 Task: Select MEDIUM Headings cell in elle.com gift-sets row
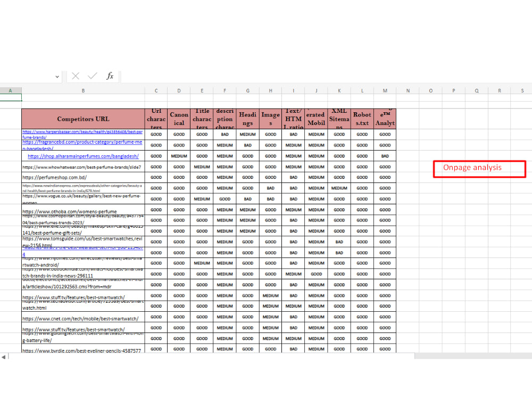pyautogui.click(x=248, y=231)
